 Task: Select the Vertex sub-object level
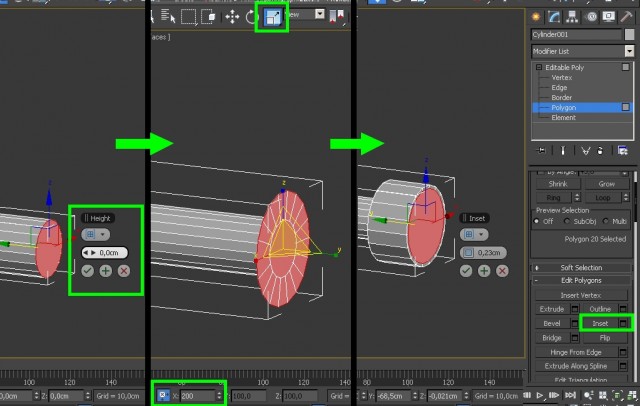tap(561, 78)
